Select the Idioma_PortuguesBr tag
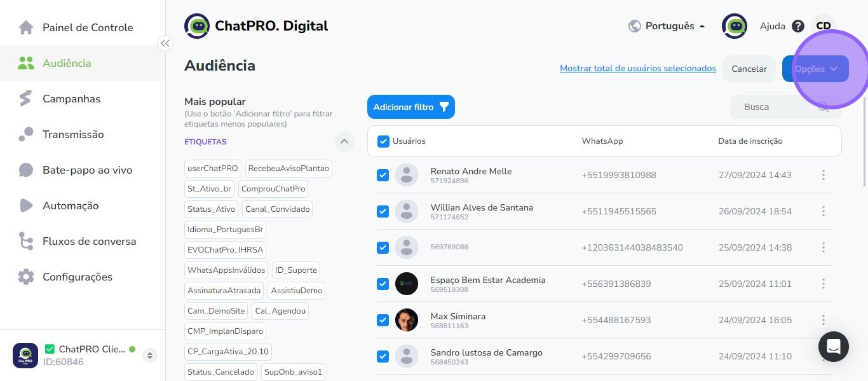Image resolution: width=868 pixels, height=381 pixels. 225,230
